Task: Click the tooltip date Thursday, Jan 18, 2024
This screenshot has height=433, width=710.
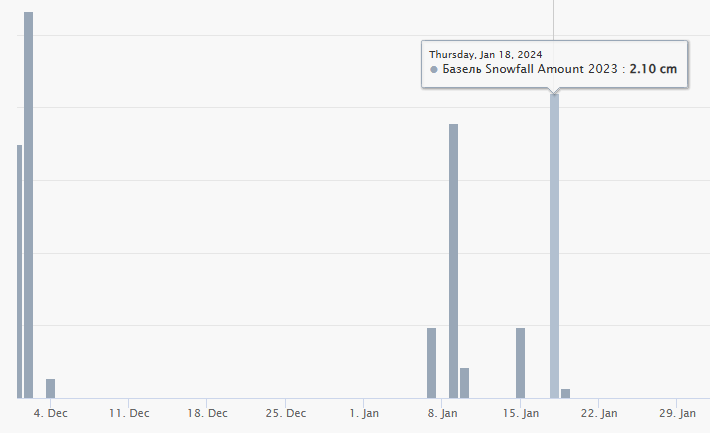Action: pos(486,54)
